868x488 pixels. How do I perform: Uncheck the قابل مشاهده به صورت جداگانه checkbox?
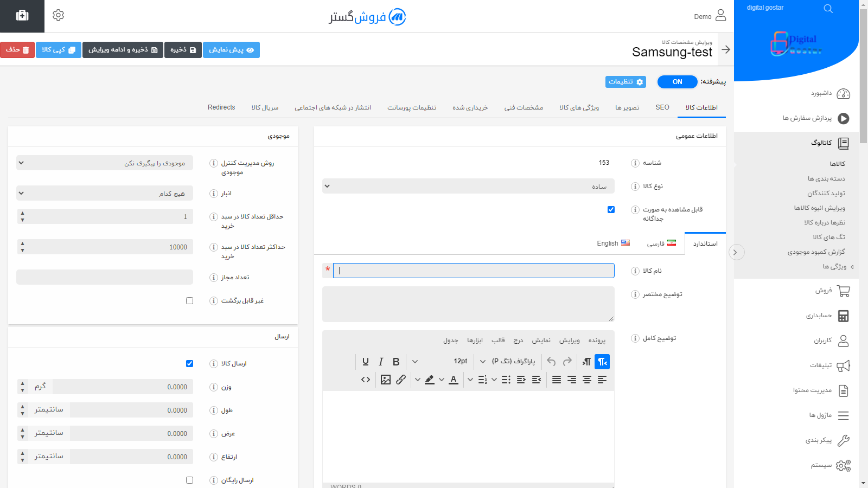pos(611,209)
